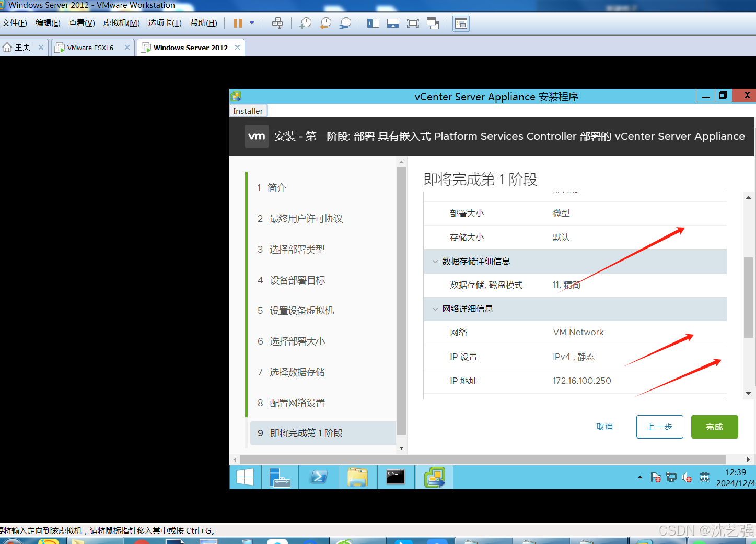Click the network tray icon
Image resolution: width=756 pixels, height=544 pixels.
(671, 477)
